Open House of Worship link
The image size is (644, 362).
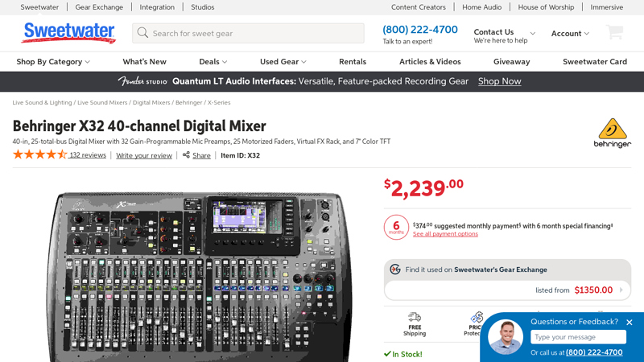point(546,7)
